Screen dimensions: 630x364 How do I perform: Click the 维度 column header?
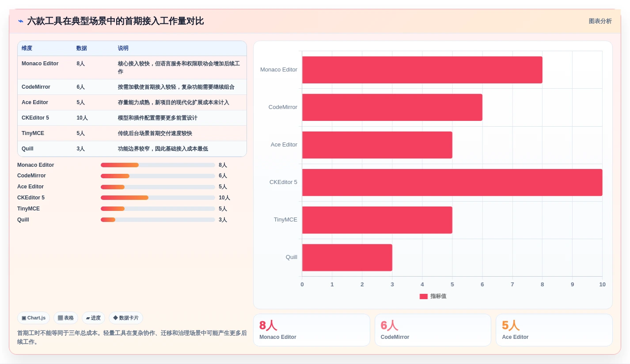click(27, 48)
